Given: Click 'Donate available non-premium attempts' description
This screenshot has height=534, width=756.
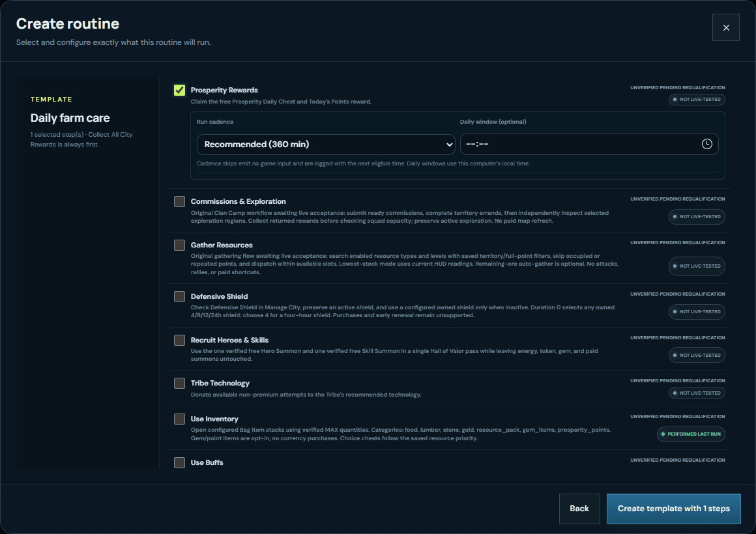Looking at the screenshot, I should (x=306, y=395).
